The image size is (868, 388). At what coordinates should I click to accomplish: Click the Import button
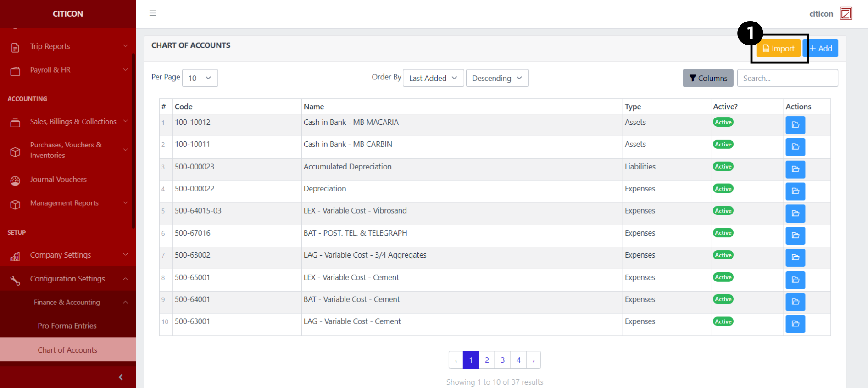pyautogui.click(x=778, y=49)
